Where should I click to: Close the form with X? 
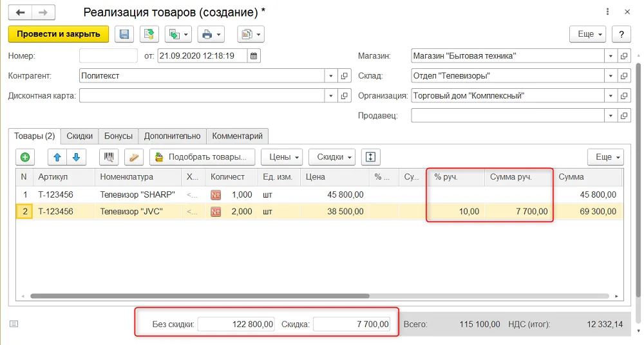(627, 12)
